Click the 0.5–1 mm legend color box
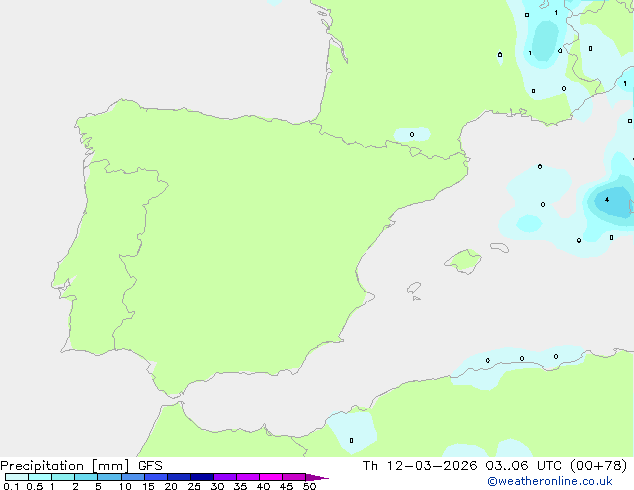Viewport: 634px width, 490px height. 40,477
